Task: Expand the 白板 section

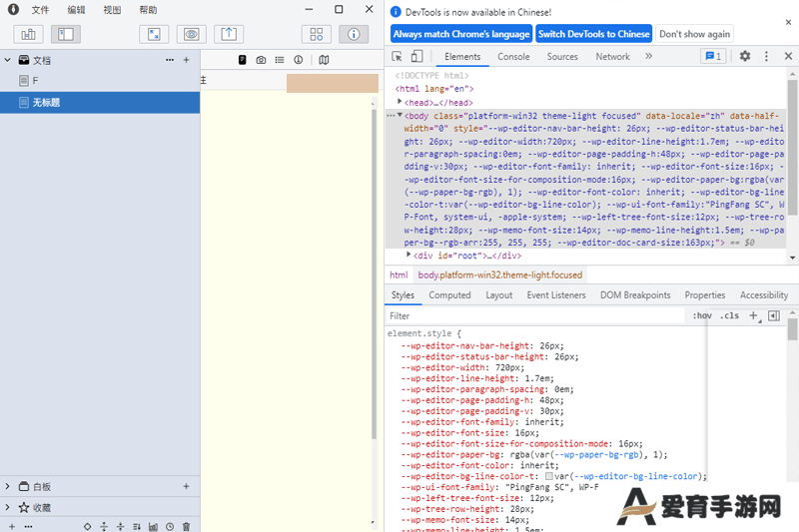Action: pyautogui.click(x=8, y=487)
